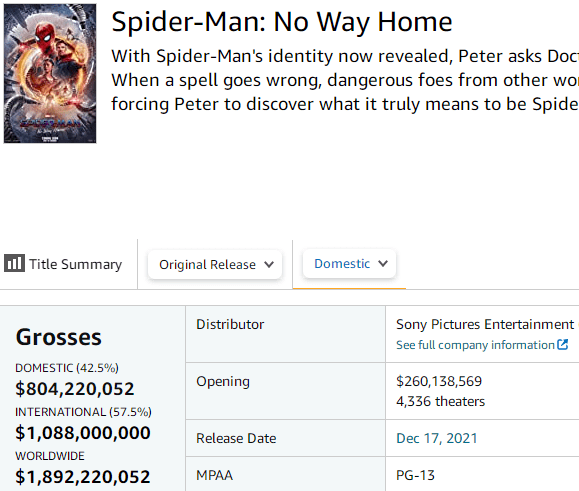Click the Spider-Man: No Way Home title heading

click(282, 22)
